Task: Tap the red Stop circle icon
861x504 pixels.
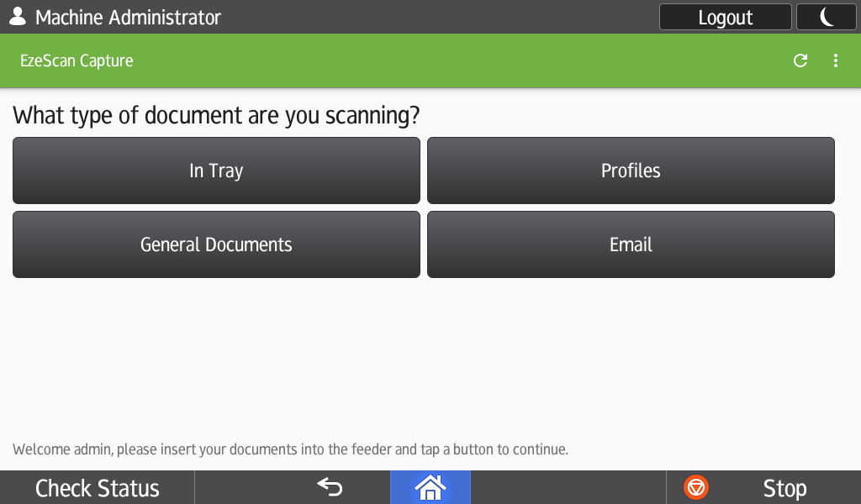Action: (x=696, y=487)
